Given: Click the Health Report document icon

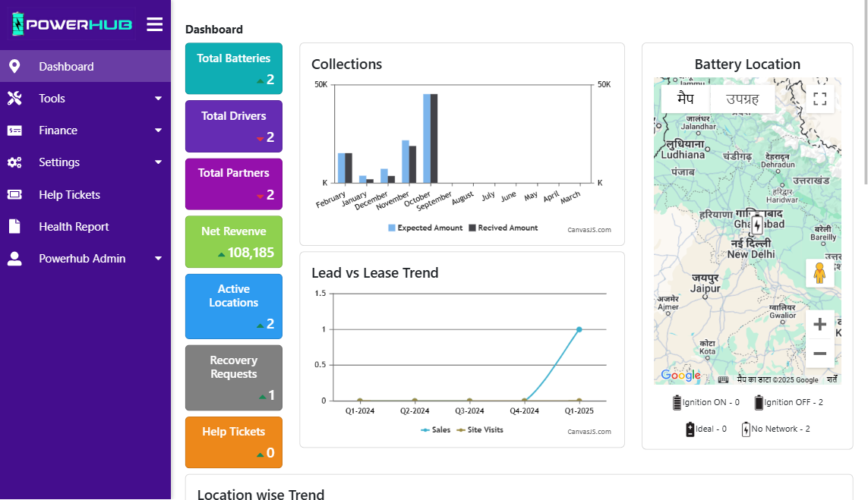Looking at the screenshot, I should (x=14, y=227).
